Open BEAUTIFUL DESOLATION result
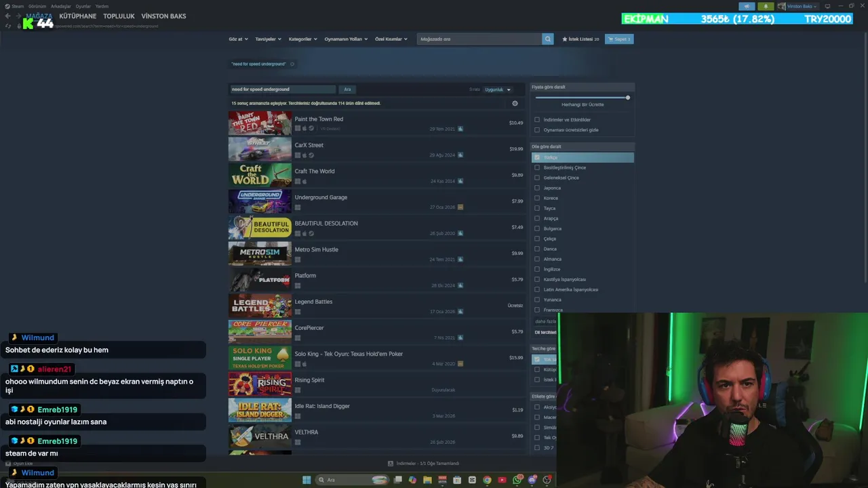This screenshot has width=868, height=488. (x=376, y=228)
